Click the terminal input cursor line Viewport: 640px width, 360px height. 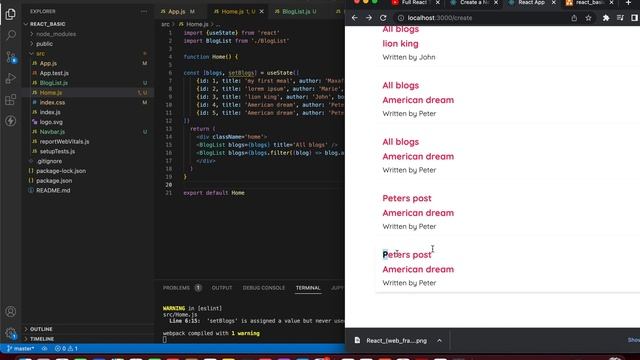165,340
